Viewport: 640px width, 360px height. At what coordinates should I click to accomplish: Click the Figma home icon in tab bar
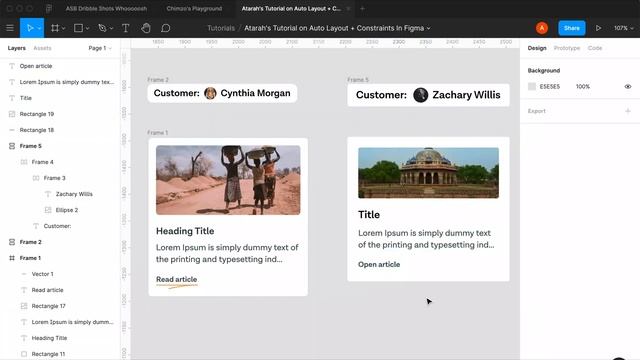49,8
